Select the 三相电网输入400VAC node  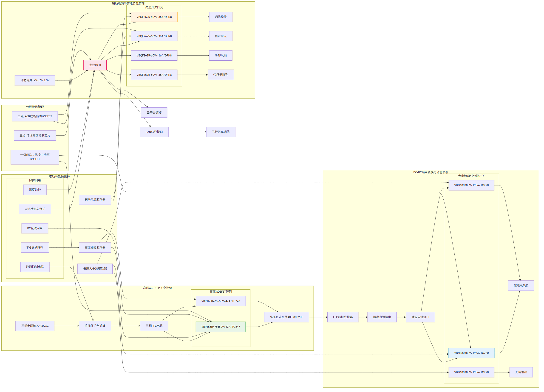pos(35,326)
